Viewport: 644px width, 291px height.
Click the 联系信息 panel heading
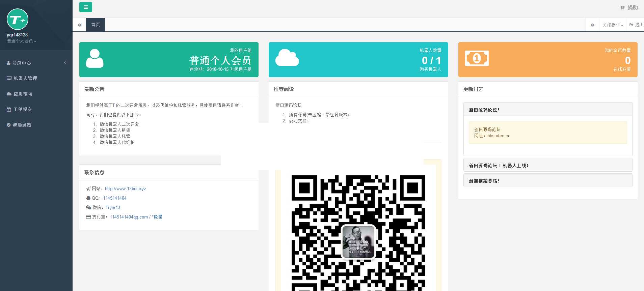pyautogui.click(x=94, y=172)
